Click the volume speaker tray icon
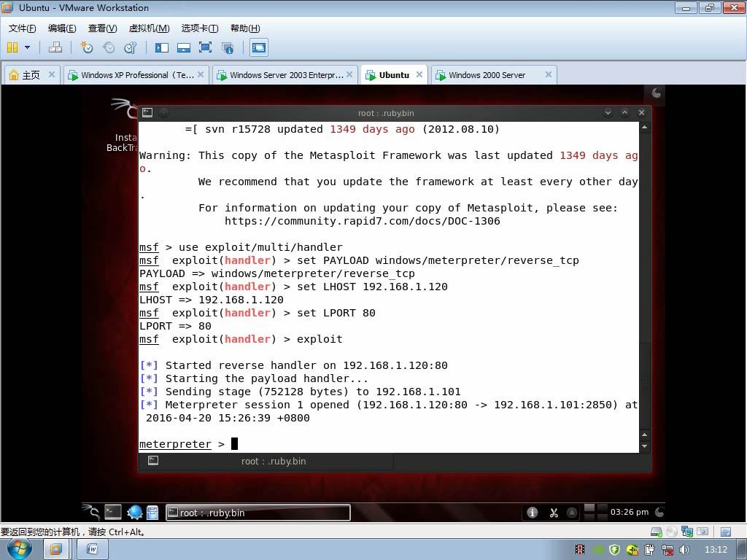Viewport: 747px width, 560px height. tap(684, 550)
